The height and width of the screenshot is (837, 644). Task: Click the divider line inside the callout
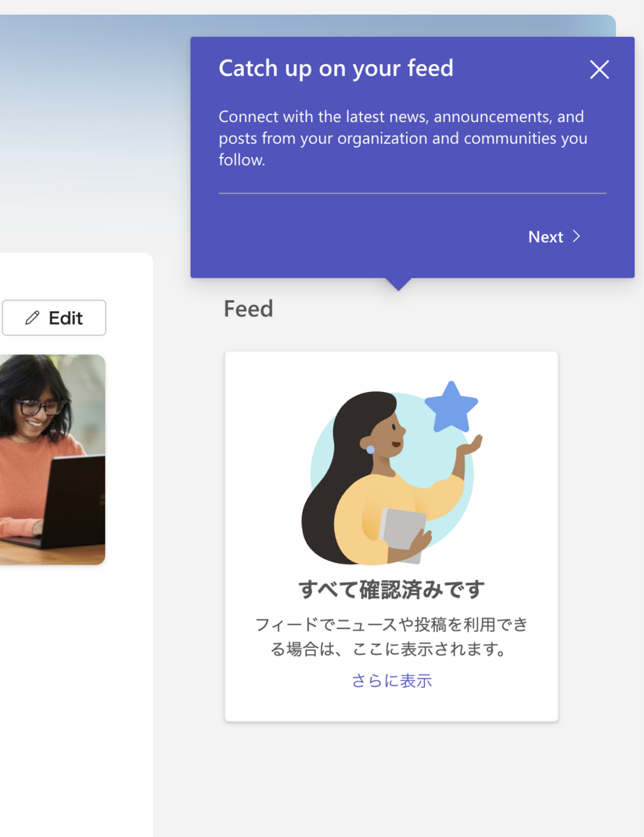click(412, 193)
